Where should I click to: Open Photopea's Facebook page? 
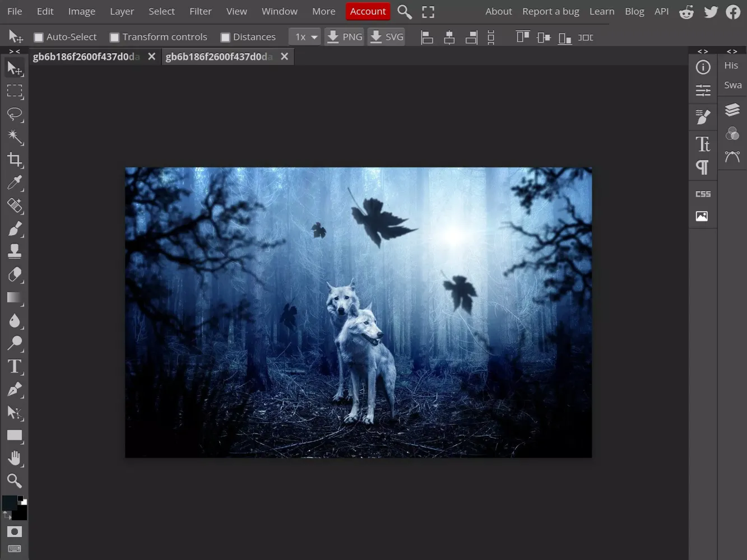[x=733, y=12]
